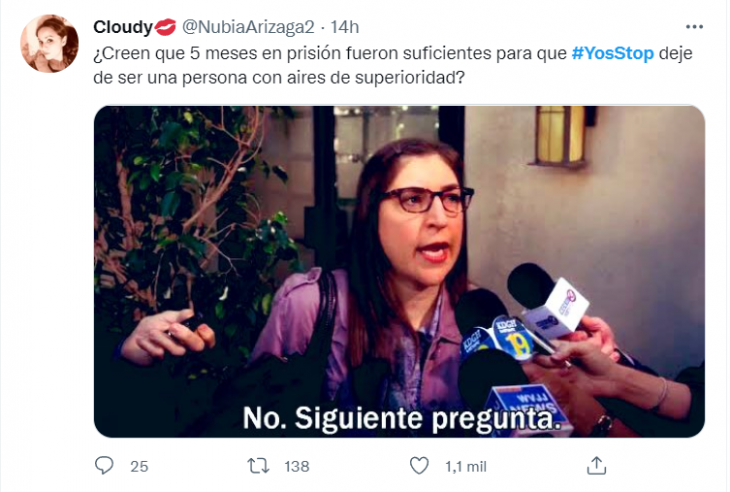Click the lips emoji beside Cloudy
Screen dimensions: 730x492
coord(165,27)
